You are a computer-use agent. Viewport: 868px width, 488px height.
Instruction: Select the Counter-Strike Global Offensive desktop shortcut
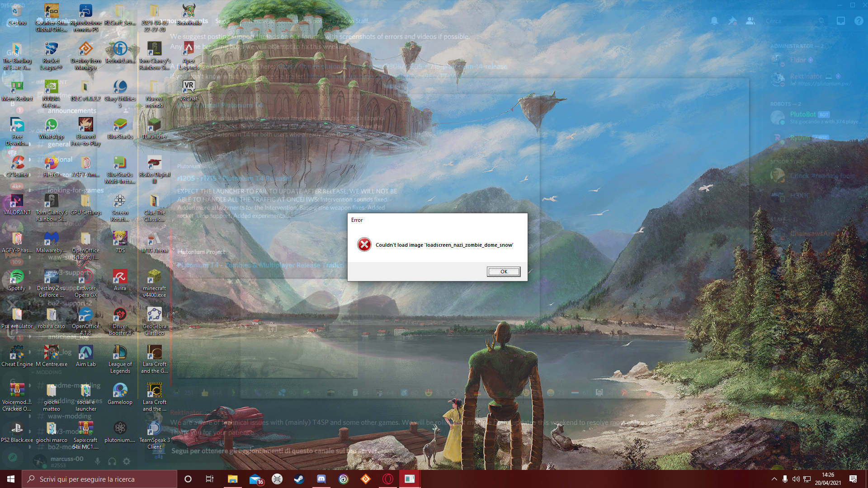[x=51, y=18]
